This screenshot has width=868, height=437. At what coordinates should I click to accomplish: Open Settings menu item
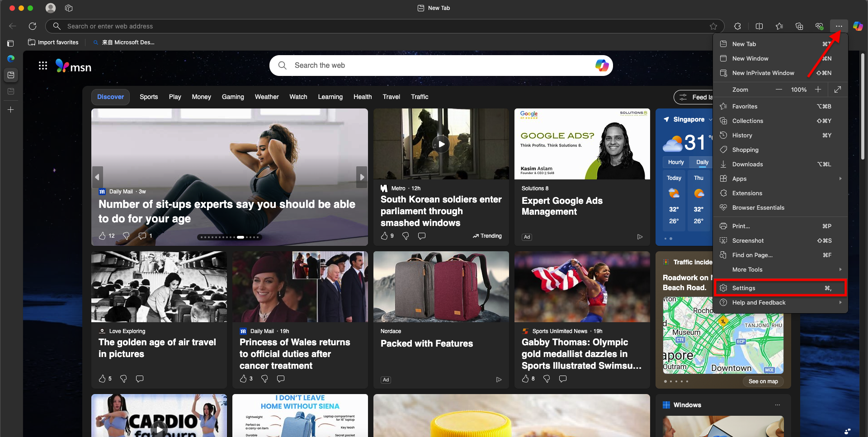(x=780, y=288)
